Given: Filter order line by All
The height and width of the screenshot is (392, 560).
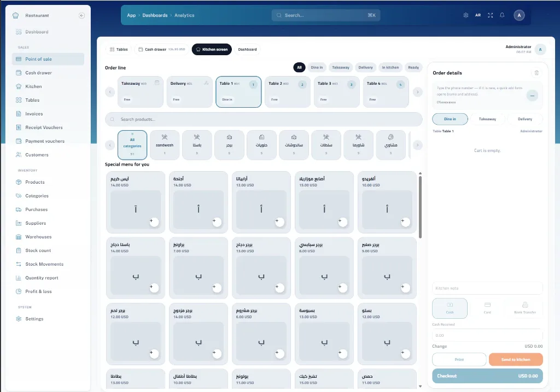Looking at the screenshot, I should tap(299, 67).
